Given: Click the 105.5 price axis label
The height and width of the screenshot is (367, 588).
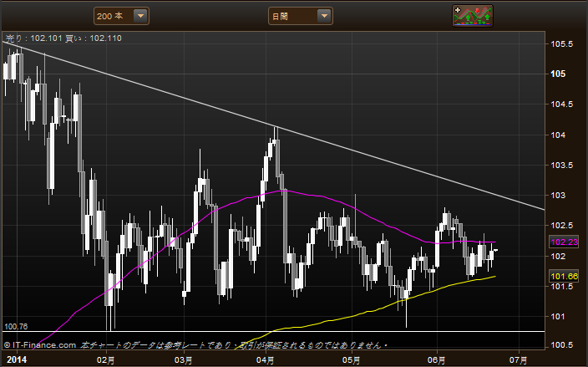Looking at the screenshot, I should (x=561, y=44).
